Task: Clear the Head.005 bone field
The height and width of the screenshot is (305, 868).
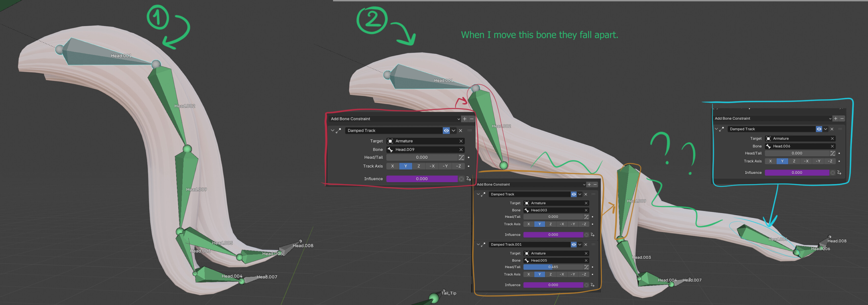Action: pyautogui.click(x=586, y=260)
